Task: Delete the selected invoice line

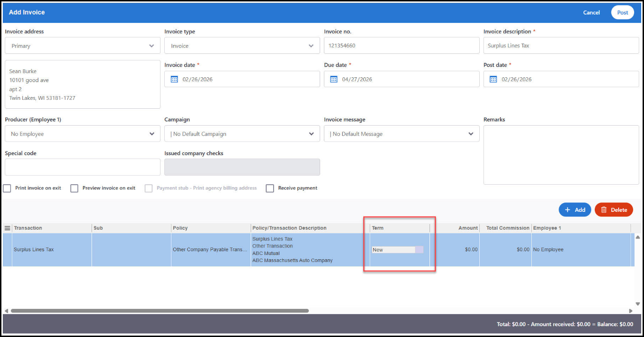Action: 613,210
